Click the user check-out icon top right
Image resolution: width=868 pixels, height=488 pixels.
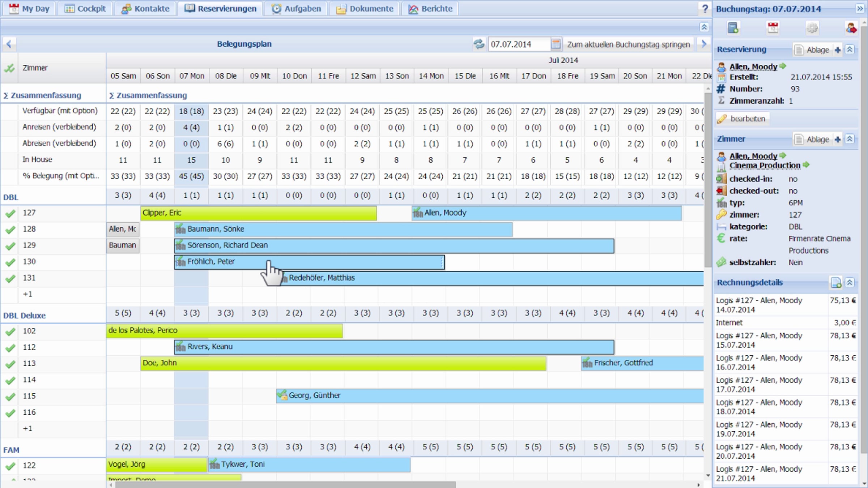tap(851, 28)
